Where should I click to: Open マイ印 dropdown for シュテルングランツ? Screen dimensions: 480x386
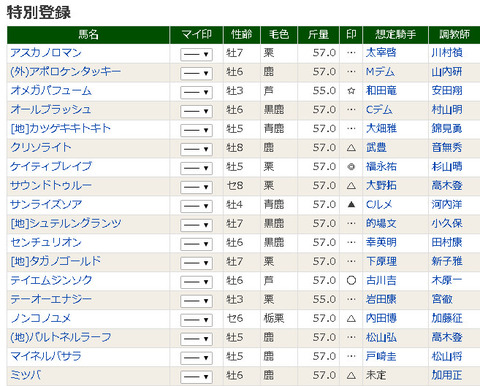[196, 225]
